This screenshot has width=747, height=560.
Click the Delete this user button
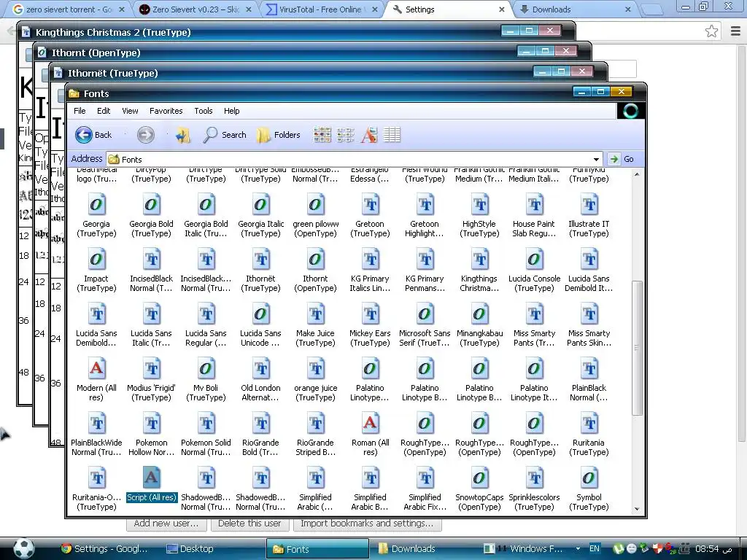pyautogui.click(x=249, y=524)
